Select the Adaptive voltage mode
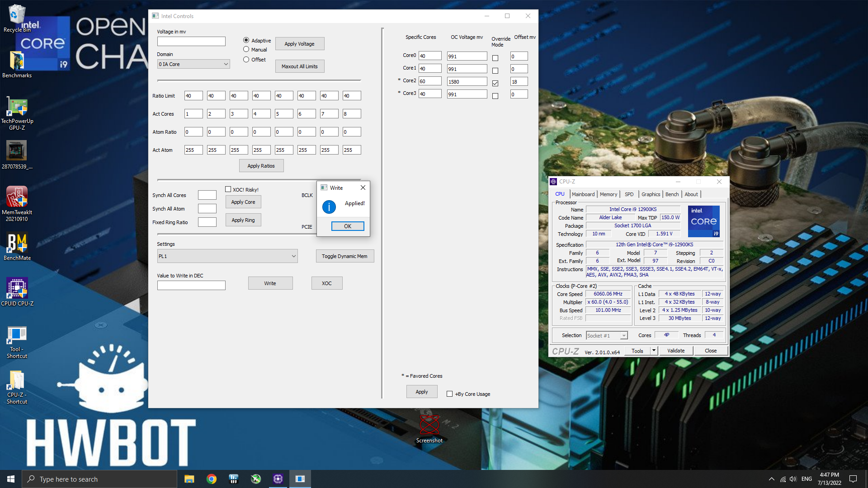The image size is (868, 488). coord(246,40)
